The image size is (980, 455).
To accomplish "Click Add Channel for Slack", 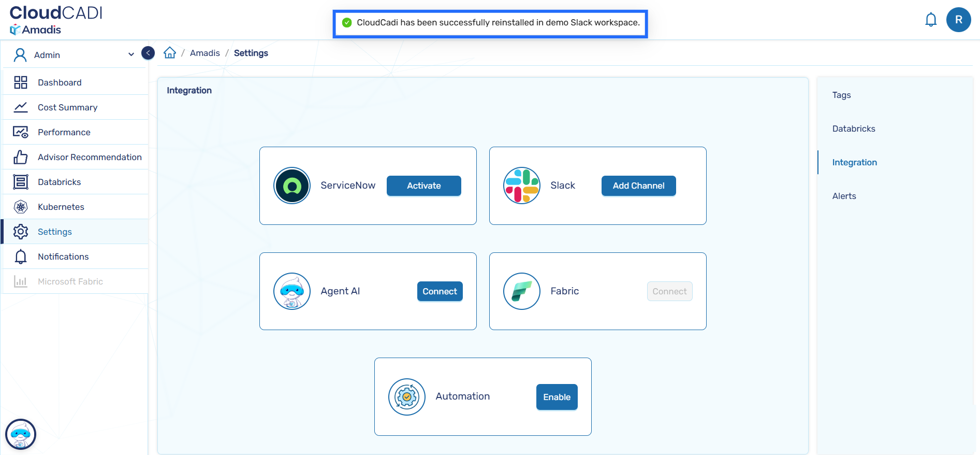I will pyautogui.click(x=638, y=186).
